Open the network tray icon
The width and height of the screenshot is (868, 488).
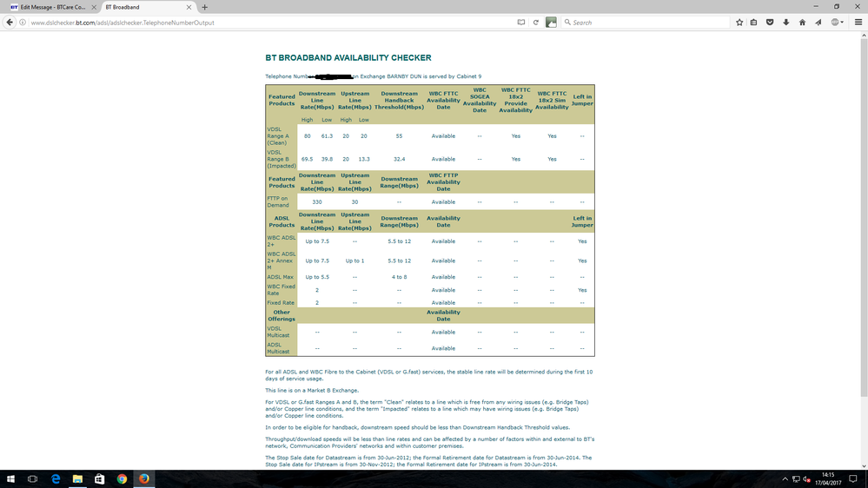(x=796, y=479)
